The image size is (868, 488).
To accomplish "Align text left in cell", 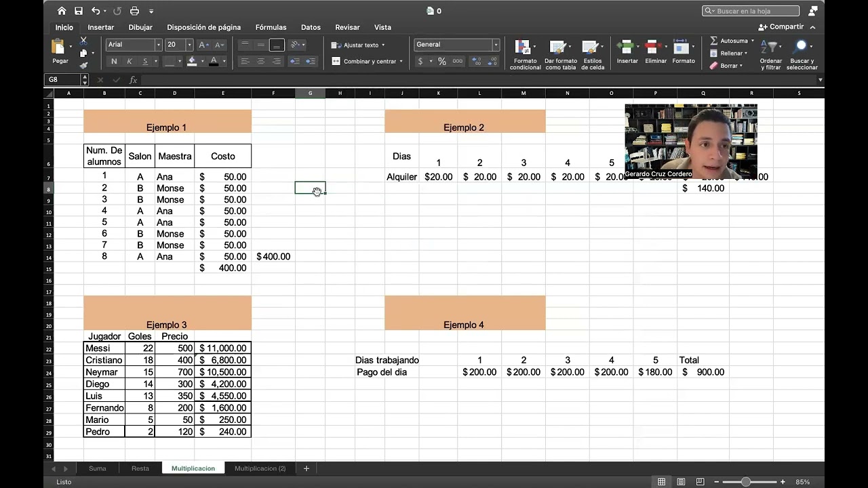I will point(245,61).
